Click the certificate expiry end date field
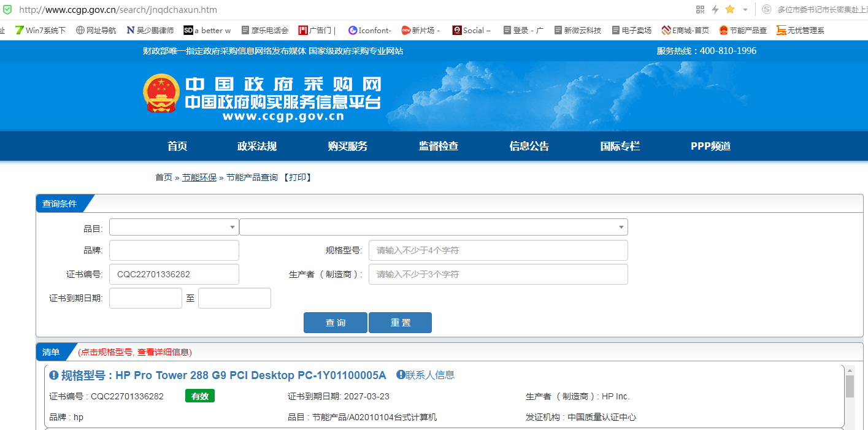Viewport: 868px width, 430px height. coord(234,298)
